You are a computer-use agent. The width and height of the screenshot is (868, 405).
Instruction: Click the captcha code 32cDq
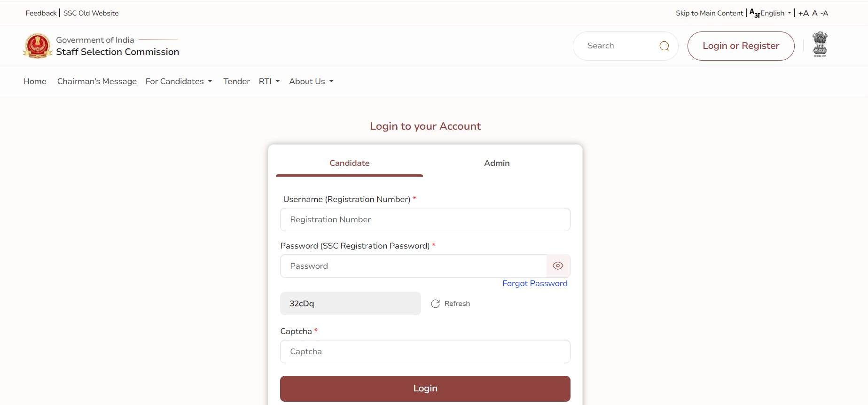pos(302,304)
